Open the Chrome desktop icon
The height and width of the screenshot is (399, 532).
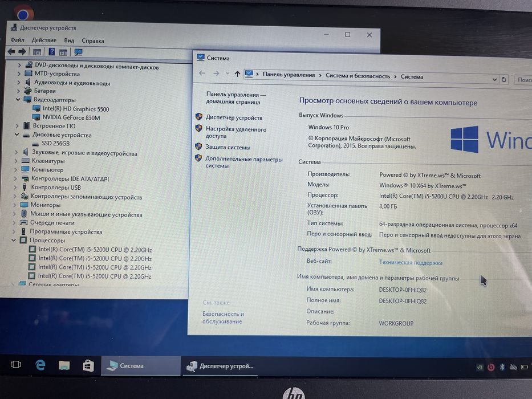23,14
